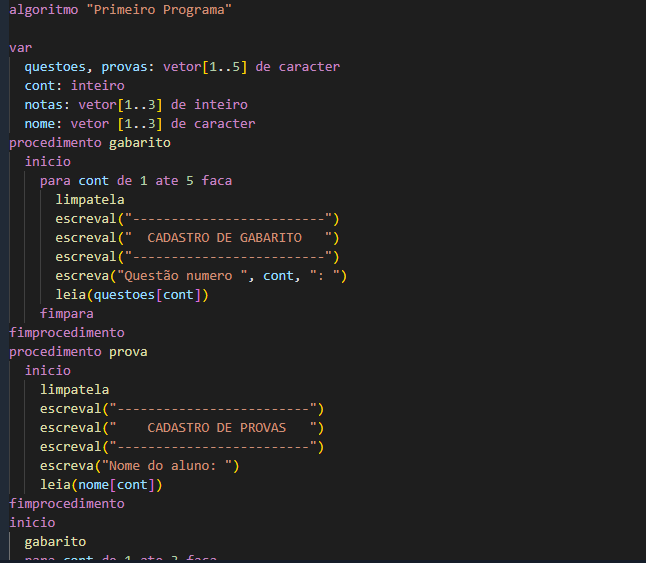Click 'limpatela' inside the para loop
The height and width of the screenshot is (563, 646).
click(x=90, y=200)
